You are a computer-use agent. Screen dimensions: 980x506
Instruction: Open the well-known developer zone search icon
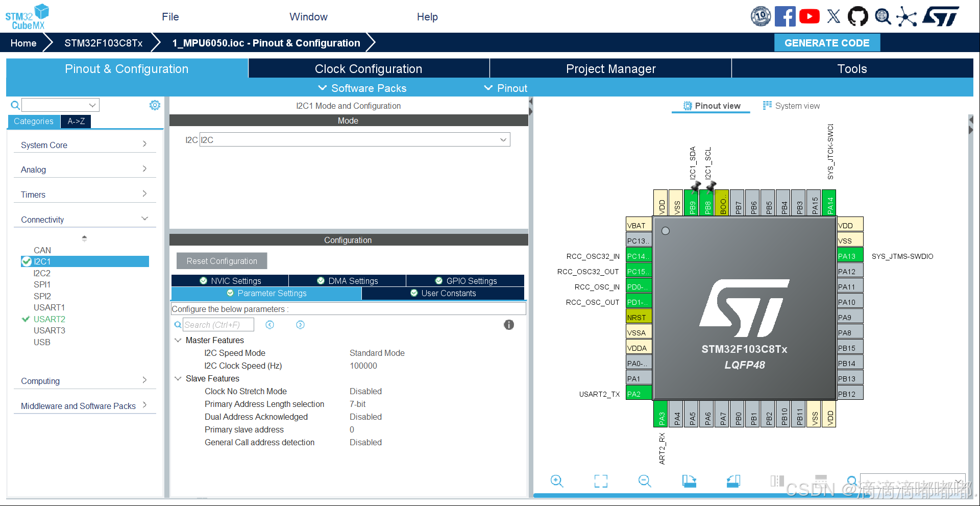(x=883, y=16)
